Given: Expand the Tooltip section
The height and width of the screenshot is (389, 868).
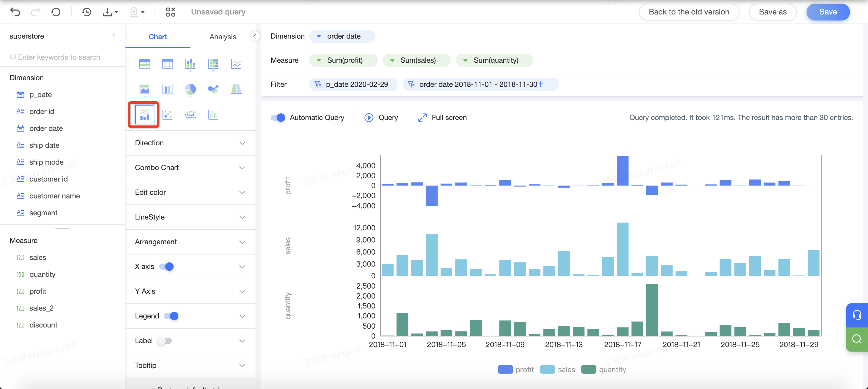Looking at the screenshot, I should (190, 365).
